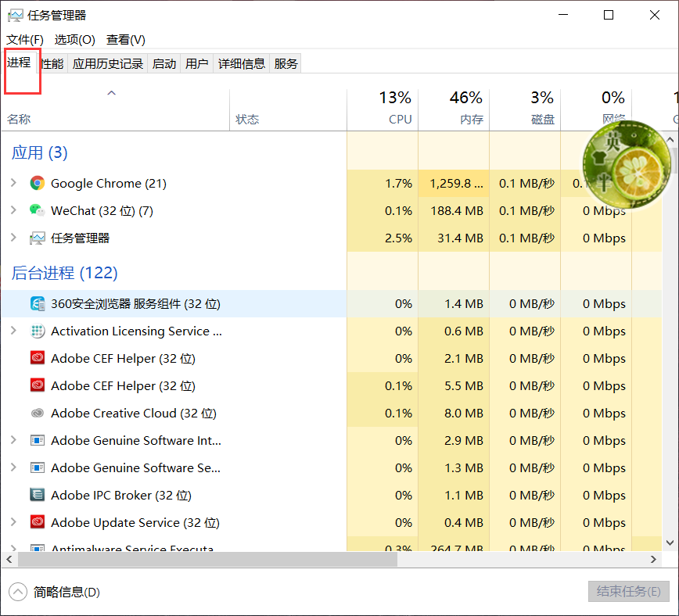Click WeChat's memory value 188.4 MB
679x616 pixels.
457,211
